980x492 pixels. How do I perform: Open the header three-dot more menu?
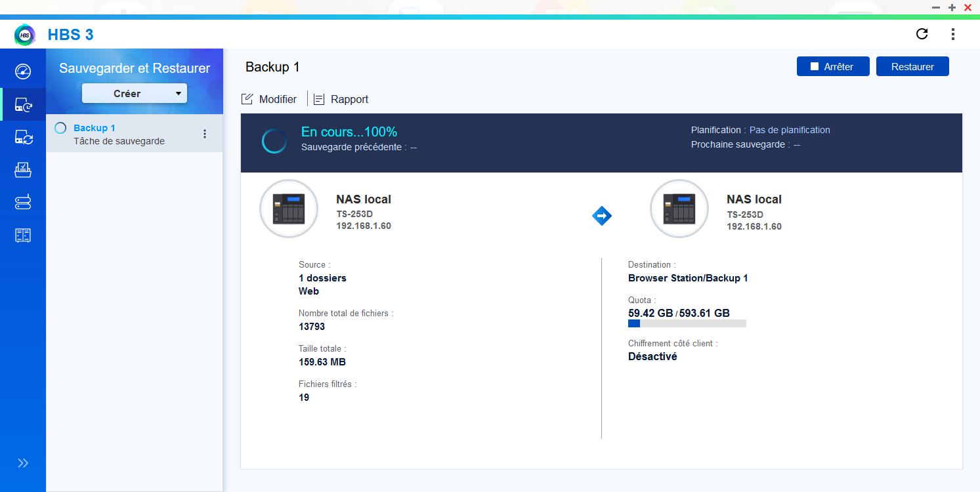(x=952, y=34)
